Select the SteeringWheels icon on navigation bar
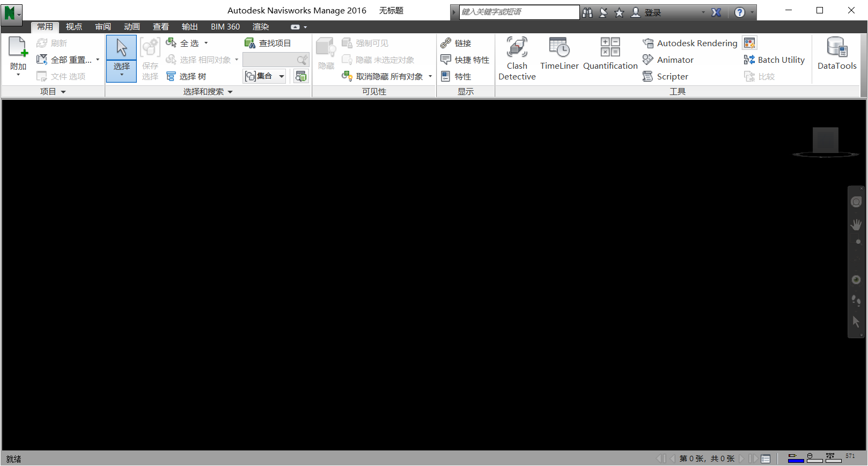 coord(856,202)
